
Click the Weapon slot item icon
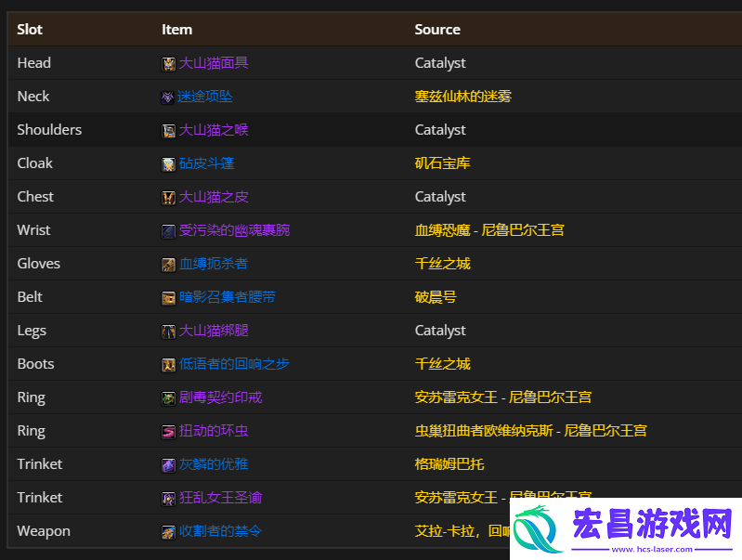point(168,532)
